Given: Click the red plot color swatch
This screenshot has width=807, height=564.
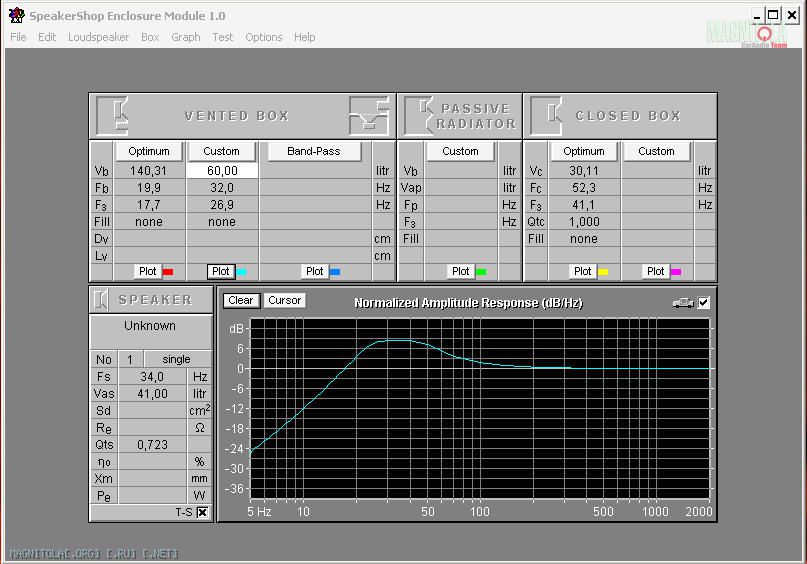Looking at the screenshot, I should point(168,272).
